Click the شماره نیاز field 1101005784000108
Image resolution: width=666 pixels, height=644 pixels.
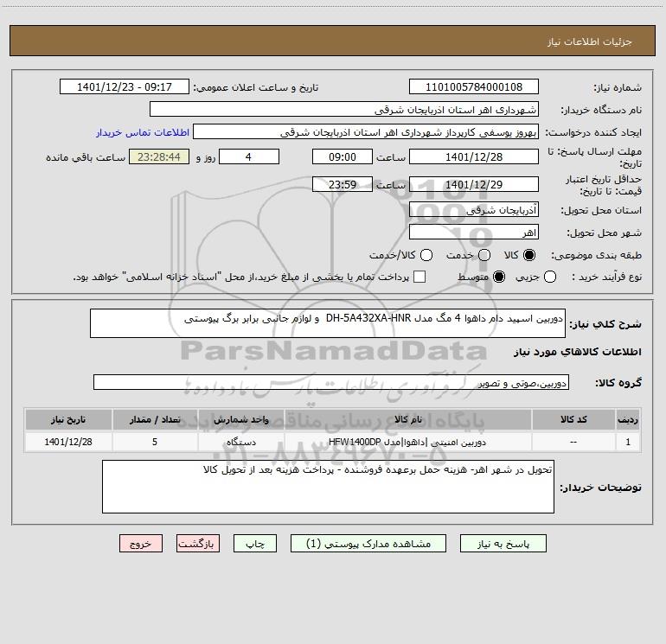tap(474, 86)
